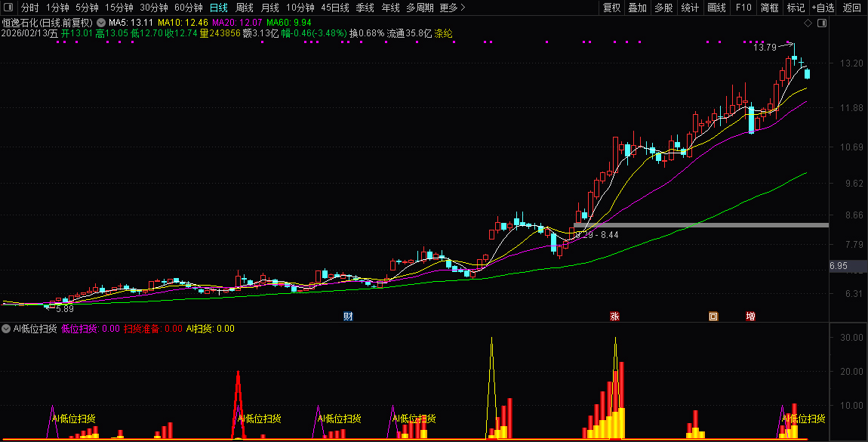Click the blue 财 event marker
This screenshot has height=442, width=868.
pyautogui.click(x=348, y=316)
